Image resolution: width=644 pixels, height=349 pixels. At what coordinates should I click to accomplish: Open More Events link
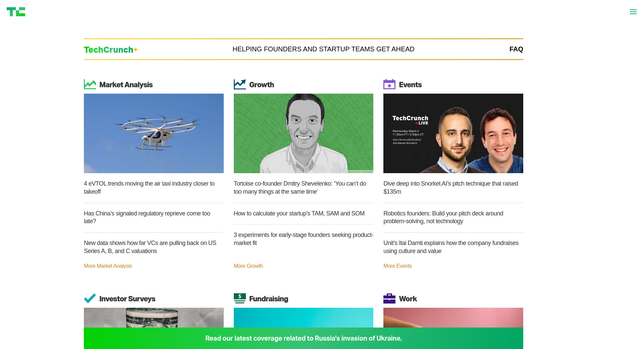click(x=397, y=266)
